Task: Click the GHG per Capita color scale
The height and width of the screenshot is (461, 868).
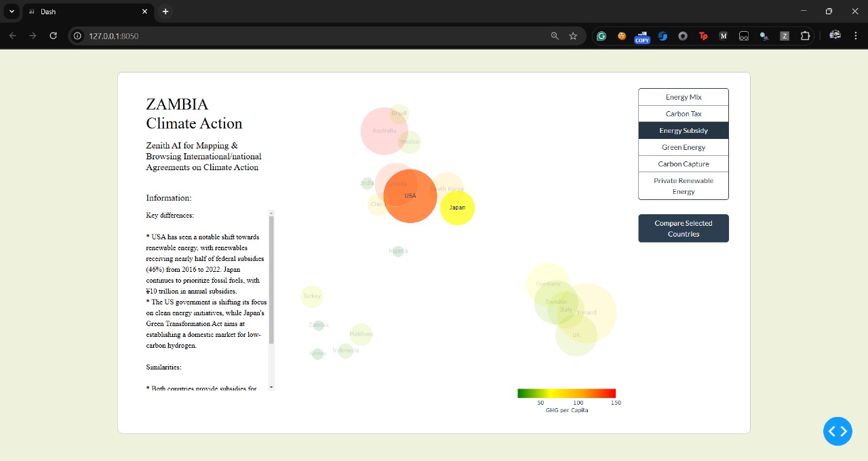Action: (x=566, y=393)
